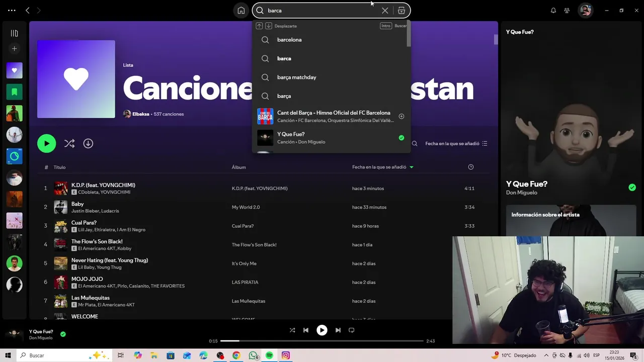The image size is (644, 362).
Task: Open Instagram from the taskbar
Action: pos(286,355)
